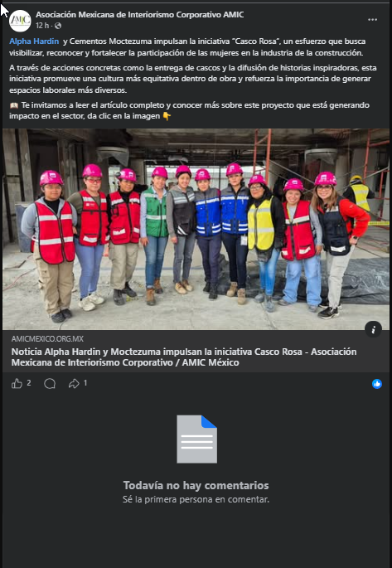Screen dimensions: 392x568
Task: Share the post with the arrow icon
Action: click(74, 384)
